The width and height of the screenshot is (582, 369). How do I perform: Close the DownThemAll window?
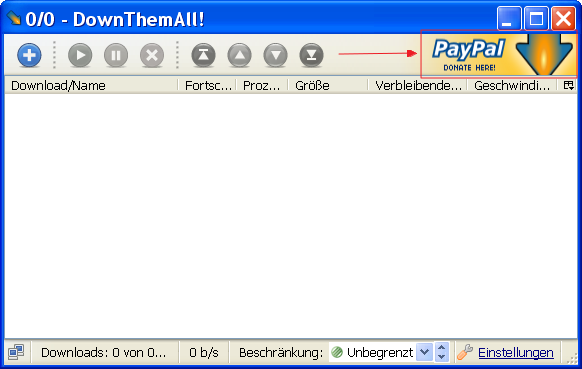coord(563,18)
